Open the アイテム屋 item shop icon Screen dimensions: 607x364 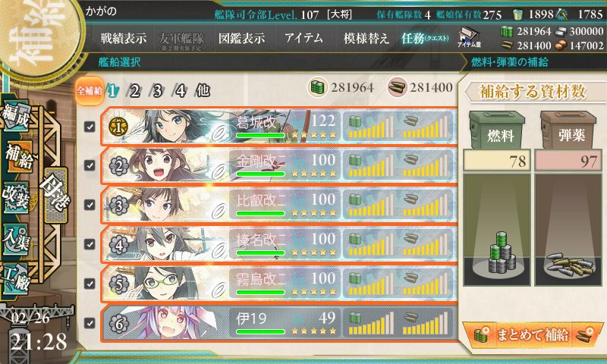469,37
